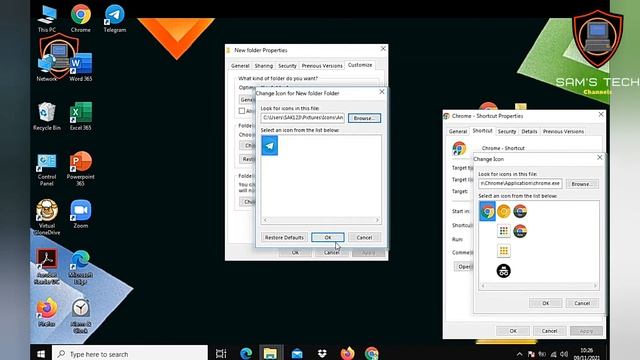Open Alarms & Clock desktop shortcut
Screen dimensions: 640x360
pos(81,316)
